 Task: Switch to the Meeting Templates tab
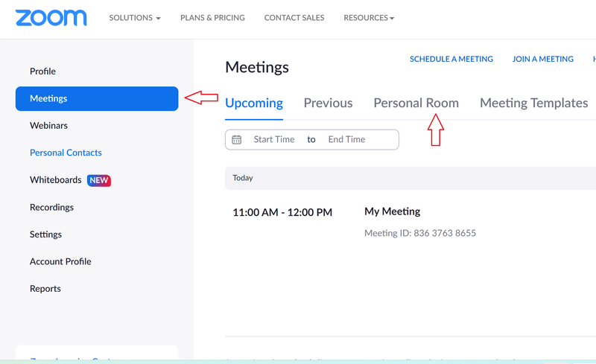tap(533, 103)
